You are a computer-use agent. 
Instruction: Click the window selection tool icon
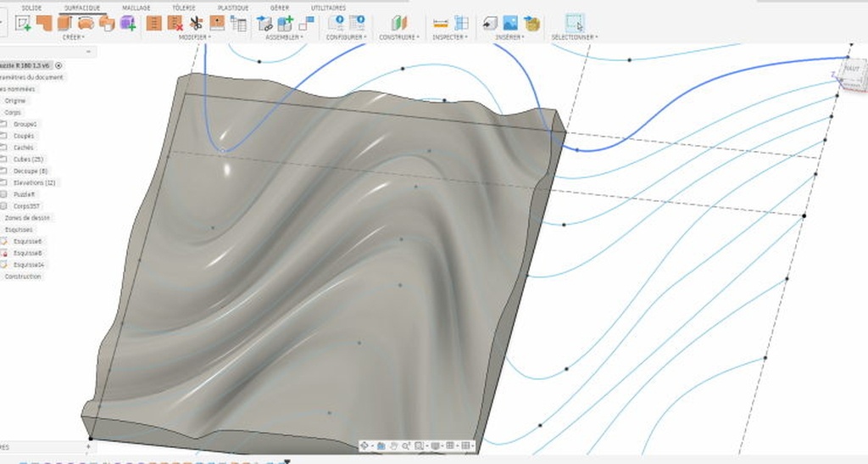(574, 23)
